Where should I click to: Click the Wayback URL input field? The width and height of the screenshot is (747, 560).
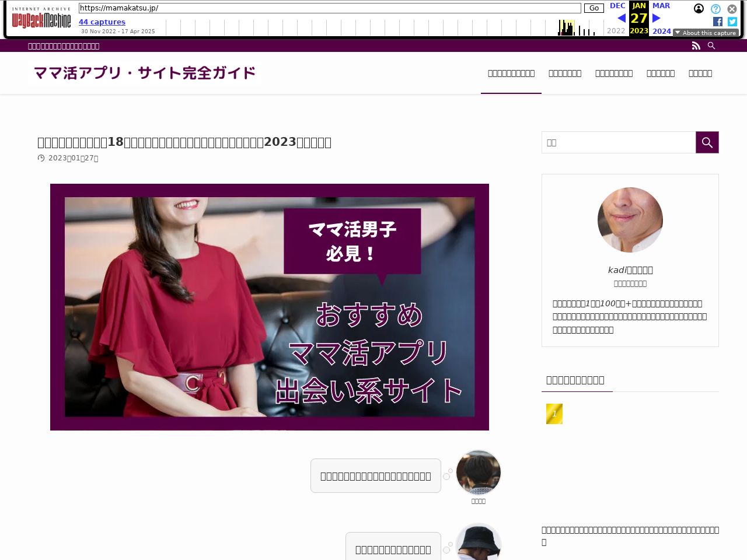[x=330, y=8]
